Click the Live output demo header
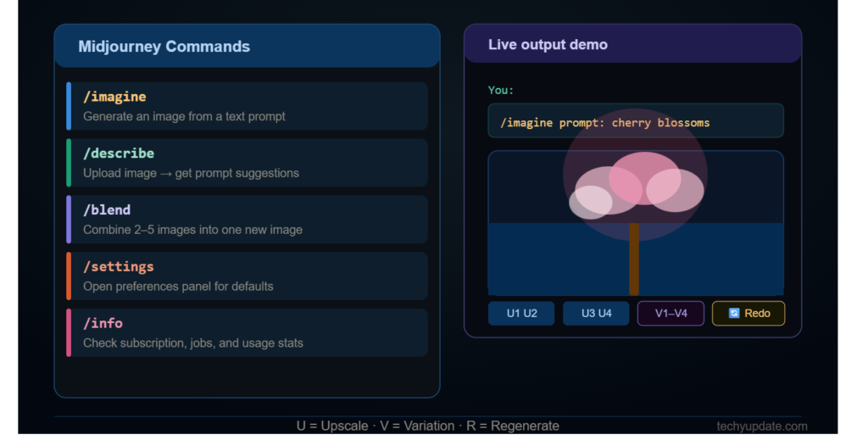868x446 pixels. coord(632,44)
